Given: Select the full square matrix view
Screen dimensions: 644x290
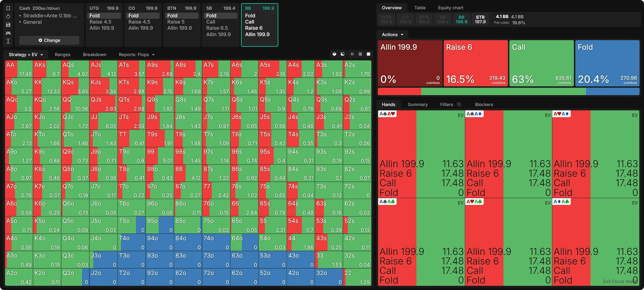Looking at the screenshot, I should [x=368, y=54].
